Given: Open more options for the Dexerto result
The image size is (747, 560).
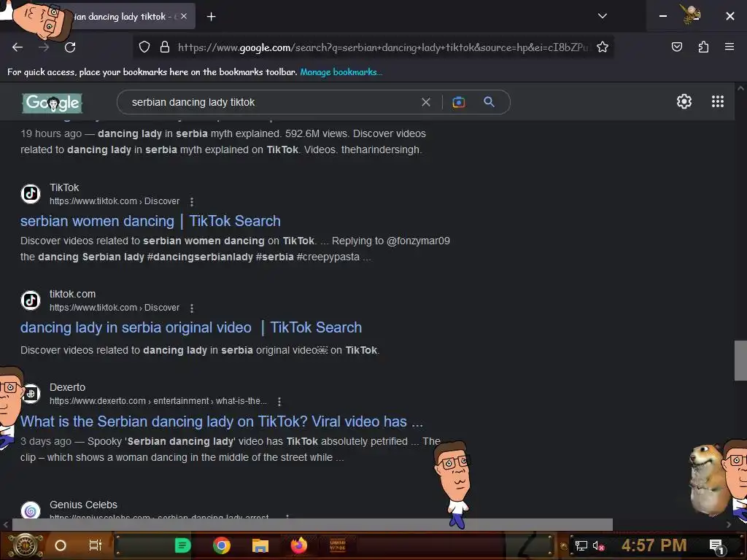Looking at the screenshot, I should [279, 402].
